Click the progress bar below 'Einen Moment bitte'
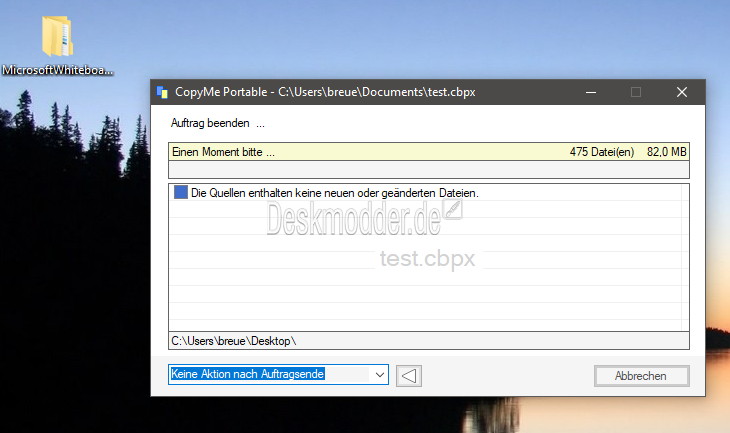Screen dimensions: 730x433 coord(429,169)
